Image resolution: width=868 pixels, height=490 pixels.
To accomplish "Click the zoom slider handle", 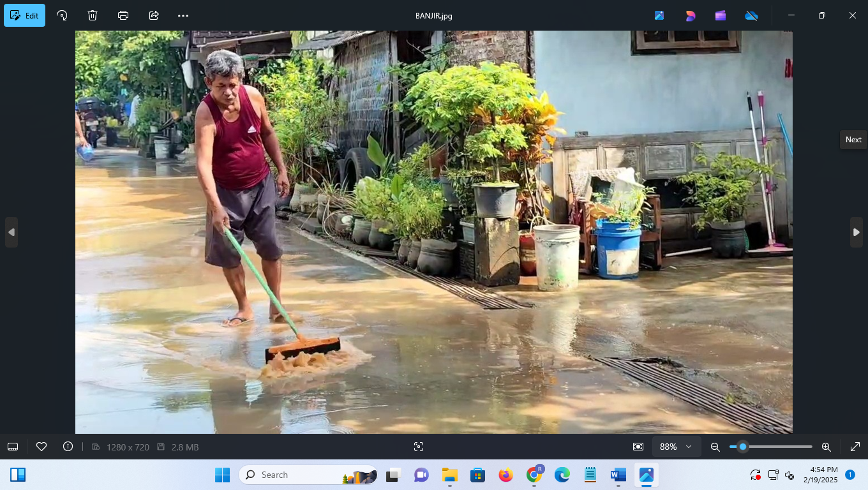I will tap(742, 447).
